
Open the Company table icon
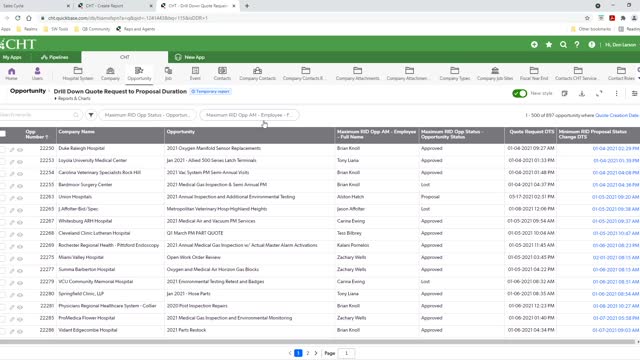point(110,73)
